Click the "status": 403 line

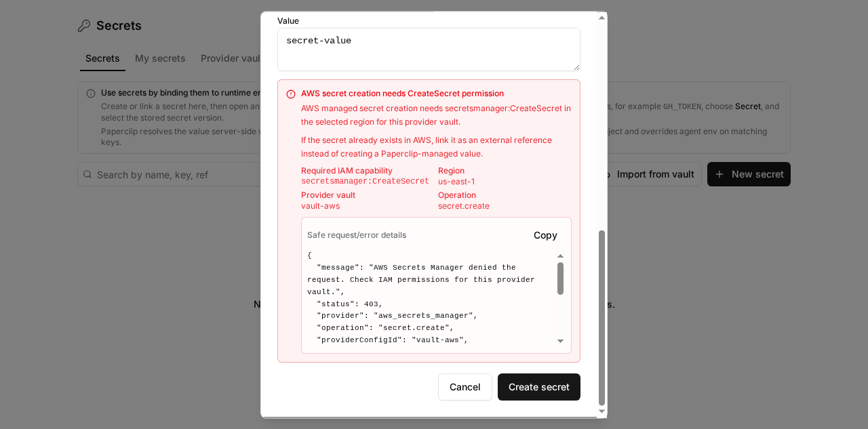350,304
